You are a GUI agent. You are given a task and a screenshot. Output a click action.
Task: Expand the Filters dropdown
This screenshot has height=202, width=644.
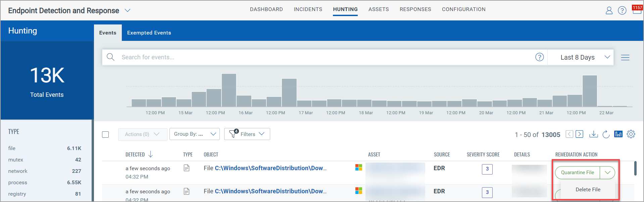(x=247, y=134)
